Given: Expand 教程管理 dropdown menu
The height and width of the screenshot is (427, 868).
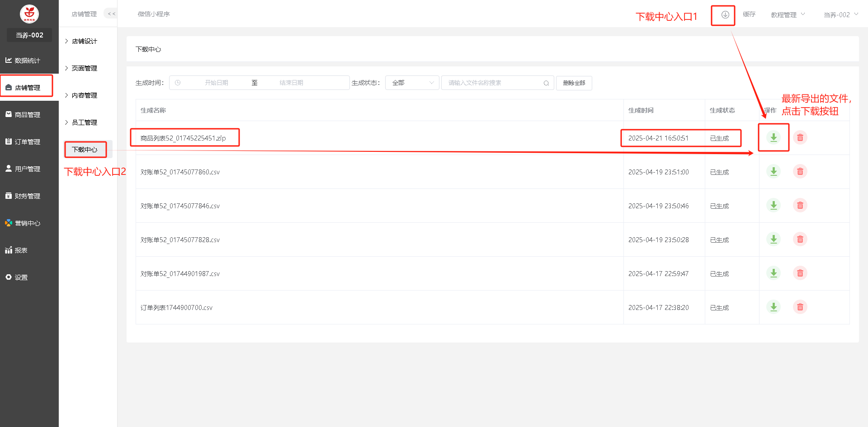Looking at the screenshot, I should [x=788, y=15].
